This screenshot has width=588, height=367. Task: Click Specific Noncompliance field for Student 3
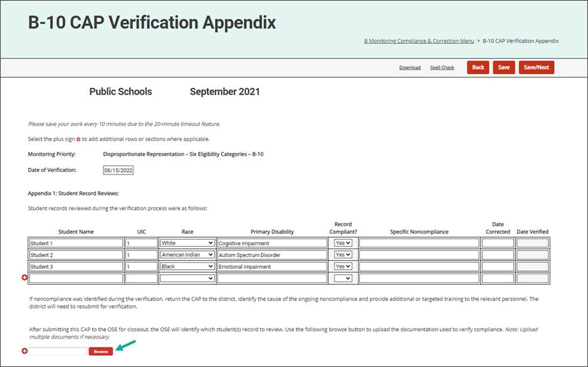point(419,267)
